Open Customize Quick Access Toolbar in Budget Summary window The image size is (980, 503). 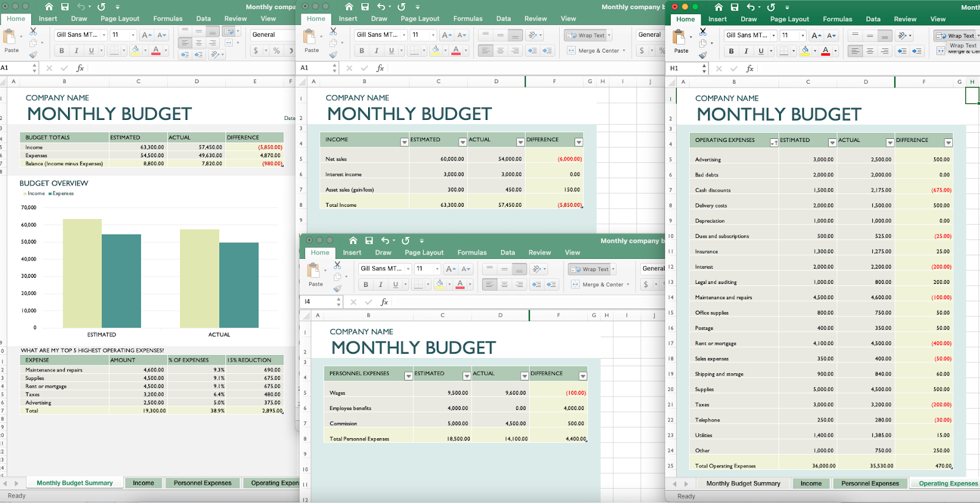tap(117, 7)
